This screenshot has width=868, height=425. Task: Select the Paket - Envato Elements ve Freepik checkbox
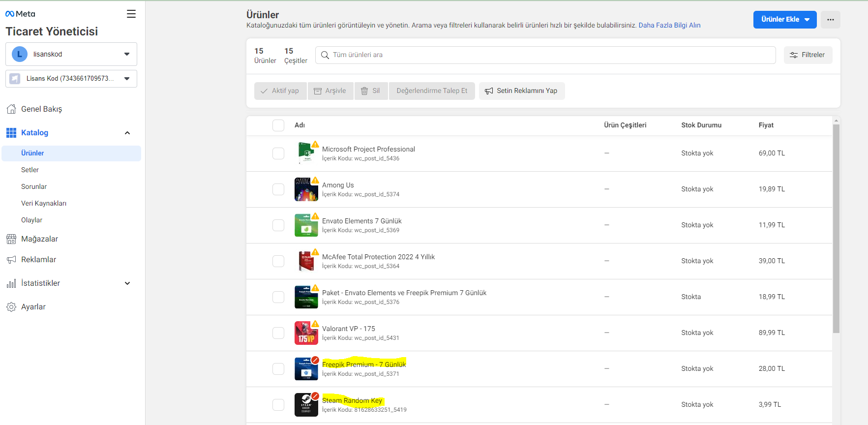tap(278, 297)
